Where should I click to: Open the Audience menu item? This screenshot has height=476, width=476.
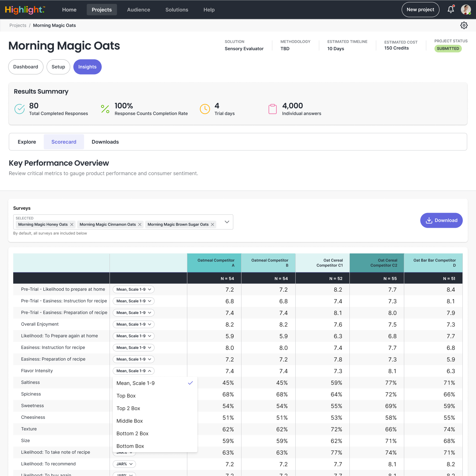coord(139,10)
